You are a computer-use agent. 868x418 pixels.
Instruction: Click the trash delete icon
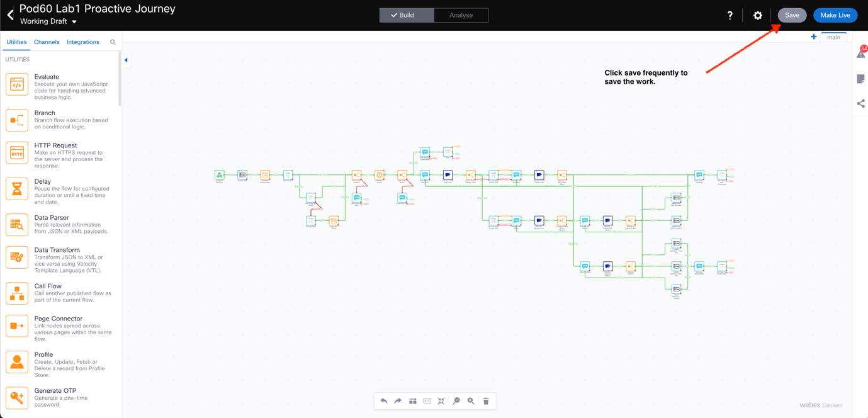pos(486,401)
